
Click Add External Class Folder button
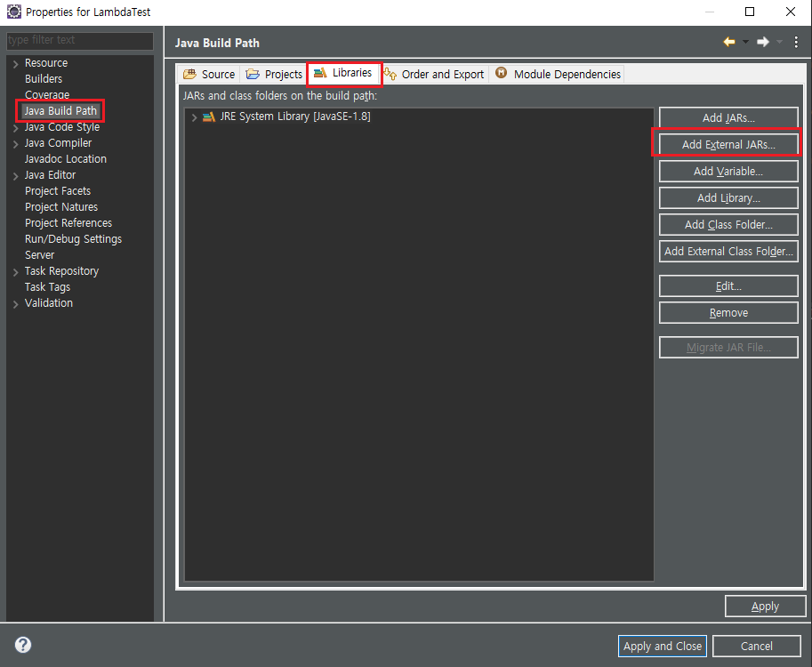point(728,251)
